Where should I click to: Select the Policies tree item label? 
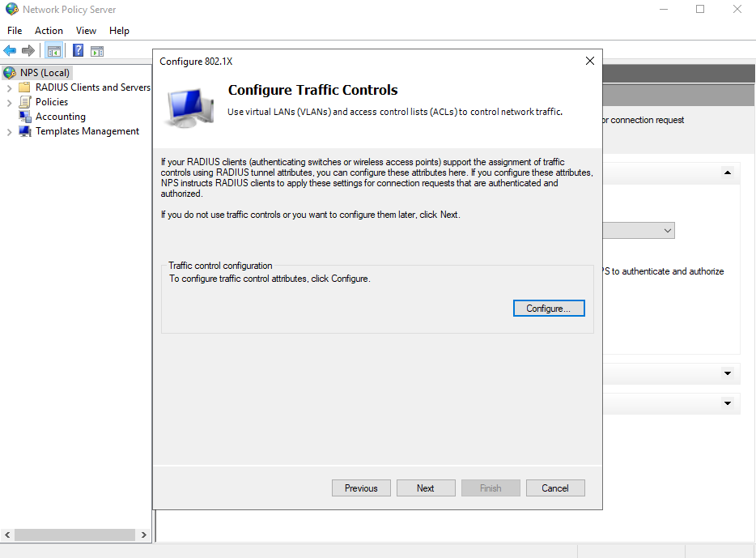(52, 102)
